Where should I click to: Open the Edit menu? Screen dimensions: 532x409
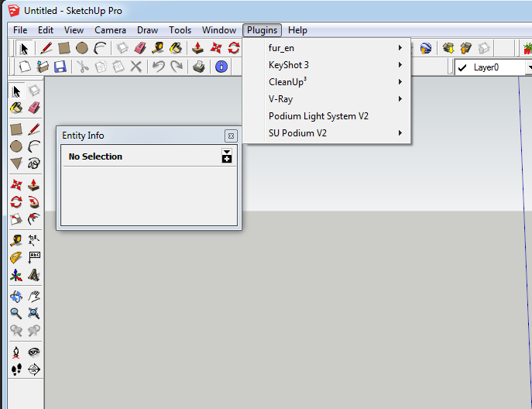click(x=46, y=30)
